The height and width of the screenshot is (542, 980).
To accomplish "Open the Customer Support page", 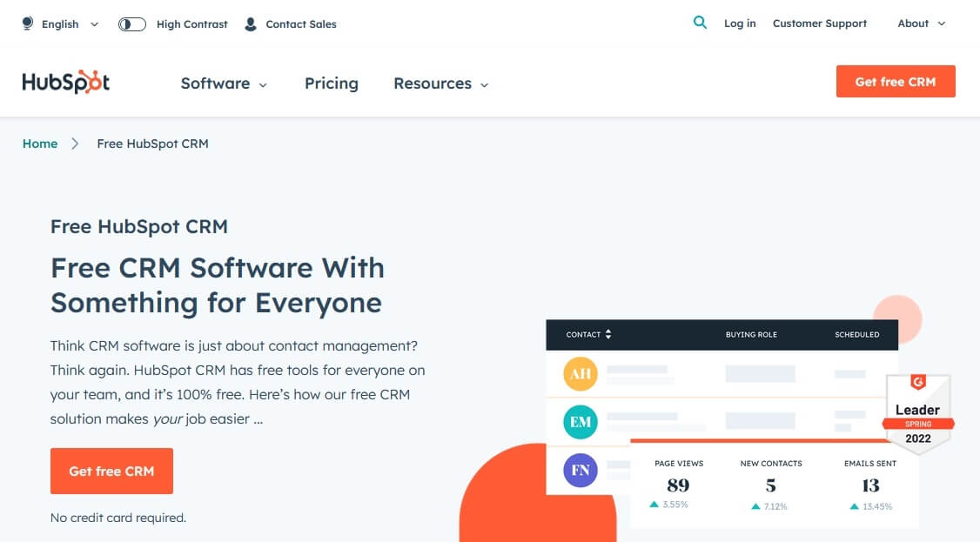I will click(x=819, y=23).
